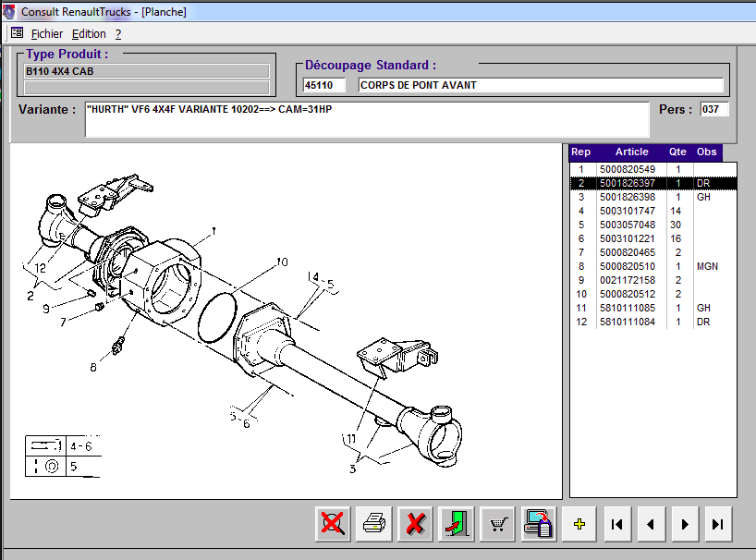Go to the previous plate
The height and width of the screenshot is (560, 756).
(650, 524)
